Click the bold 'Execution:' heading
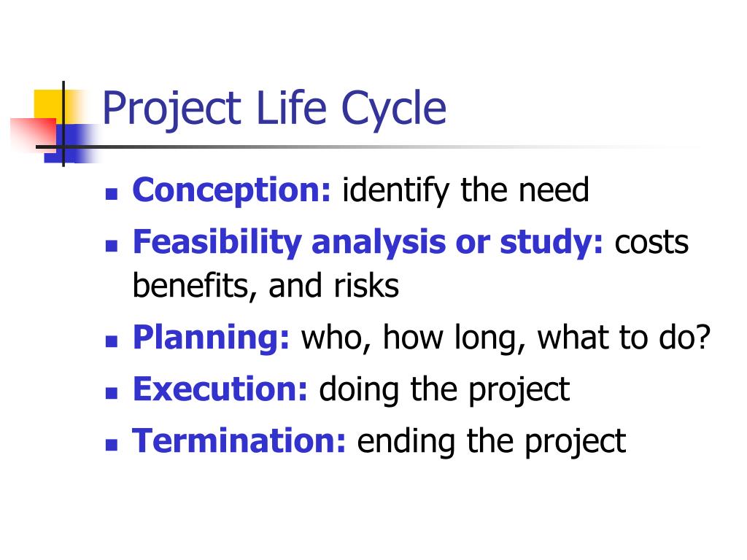Viewport: 747px width, 560px height. (220, 390)
